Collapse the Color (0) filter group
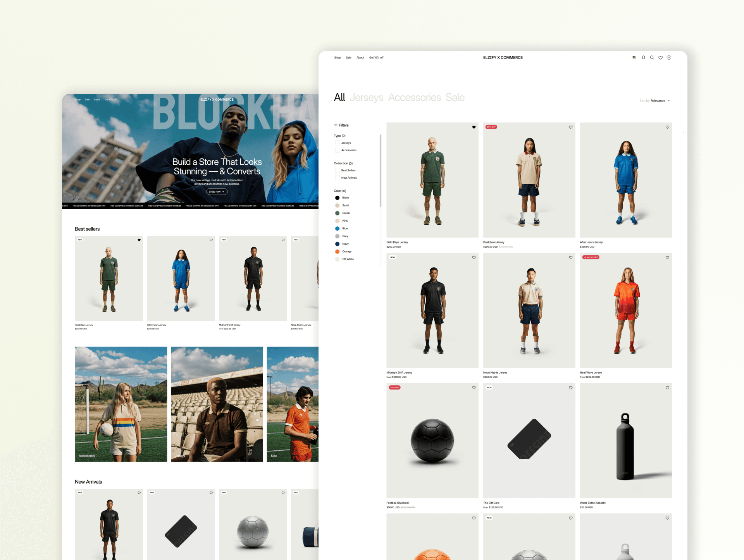This screenshot has height=560, width=744. pyautogui.click(x=340, y=191)
